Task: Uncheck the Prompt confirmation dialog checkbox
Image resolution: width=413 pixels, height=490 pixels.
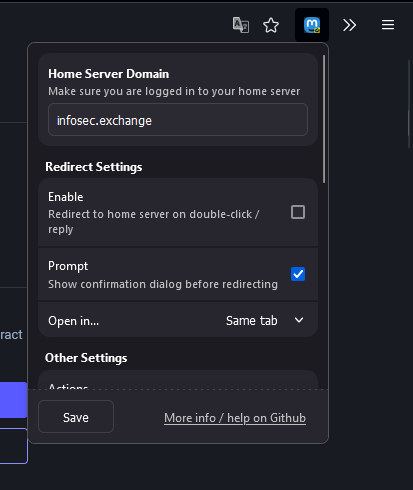Action: (x=298, y=274)
